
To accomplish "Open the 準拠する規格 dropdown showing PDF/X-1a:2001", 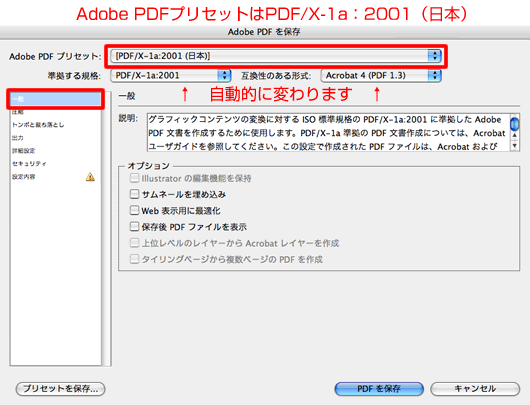I will pos(171,75).
